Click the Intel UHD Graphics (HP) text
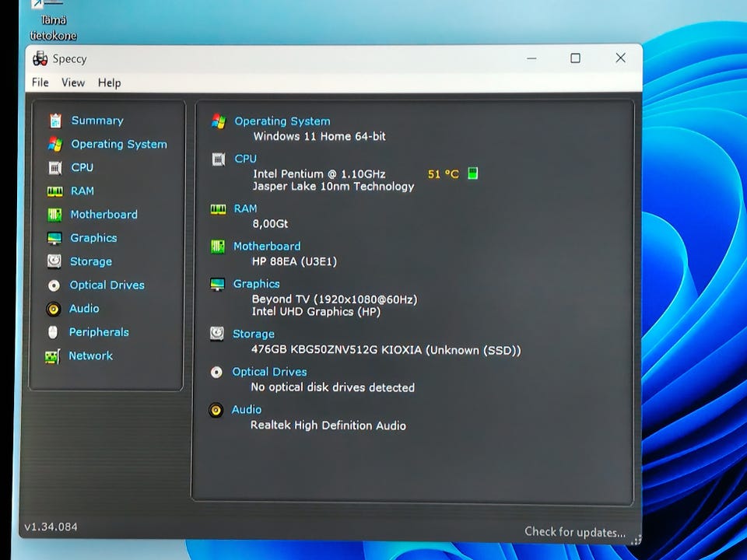747x560 pixels. coord(316,312)
